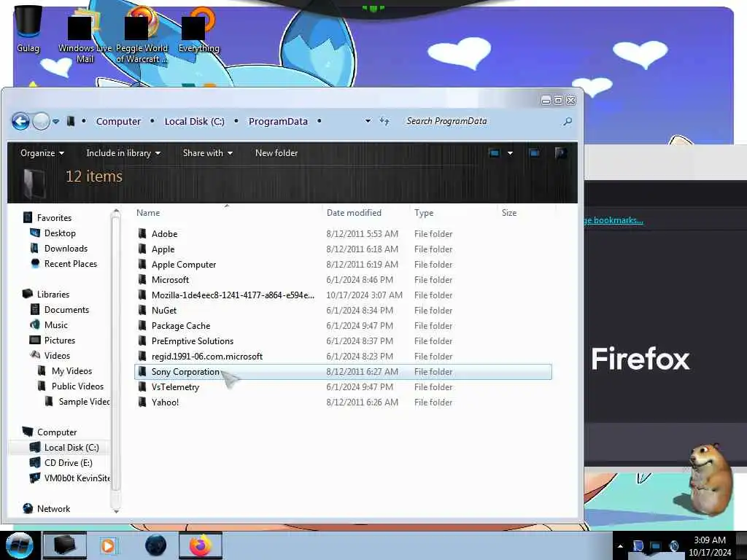The image size is (747, 560).
Task: Open the view options dropdown arrow
Action: 510,153
